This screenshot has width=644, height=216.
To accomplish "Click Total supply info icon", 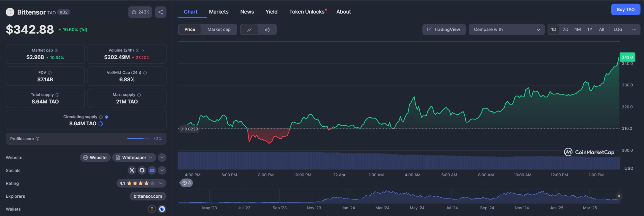I will click(x=57, y=95).
